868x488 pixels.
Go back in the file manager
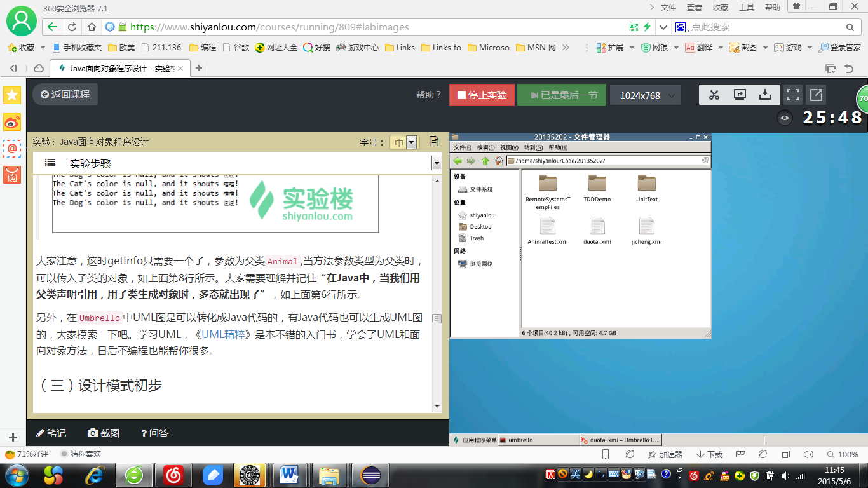[x=458, y=161]
